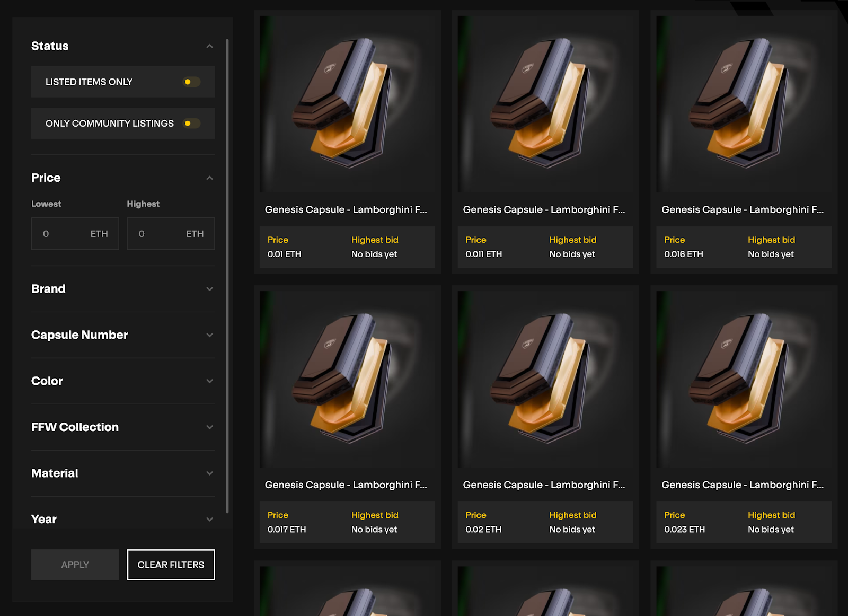Image resolution: width=848 pixels, height=616 pixels.
Task: Open the capsule image priced 0.02 ETH
Action: pos(545,380)
